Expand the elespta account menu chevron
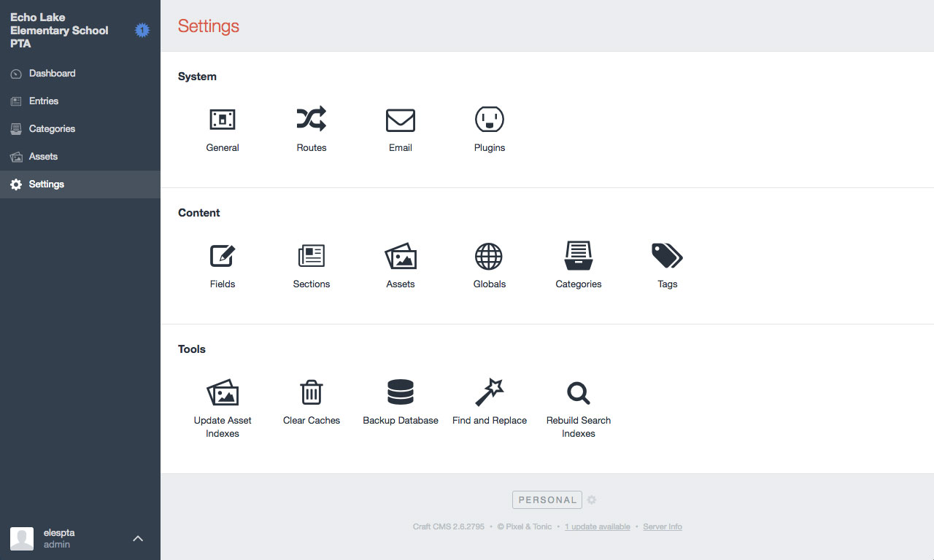The width and height of the screenshot is (934, 560). click(x=138, y=539)
